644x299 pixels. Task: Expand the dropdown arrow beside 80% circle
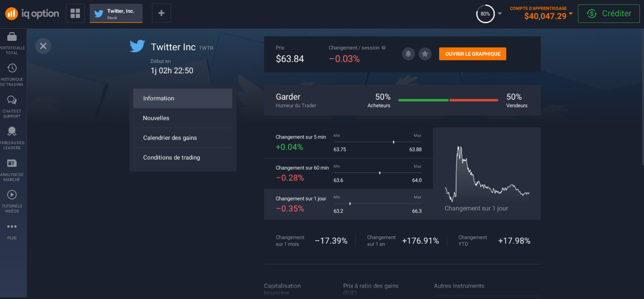(x=500, y=14)
